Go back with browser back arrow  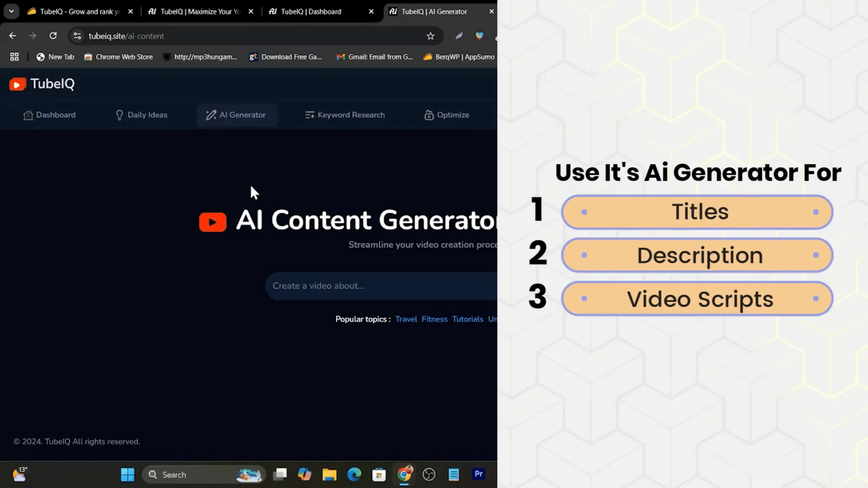pyautogui.click(x=13, y=36)
